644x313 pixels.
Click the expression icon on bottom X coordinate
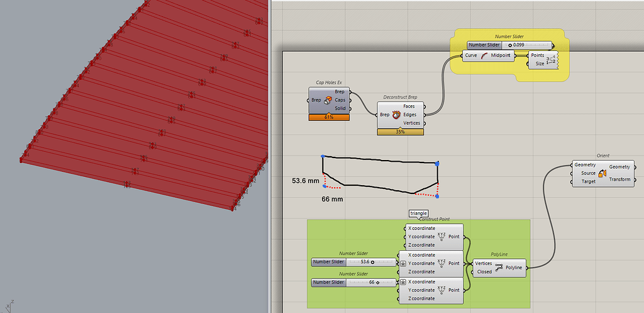pyautogui.click(x=403, y=282)
